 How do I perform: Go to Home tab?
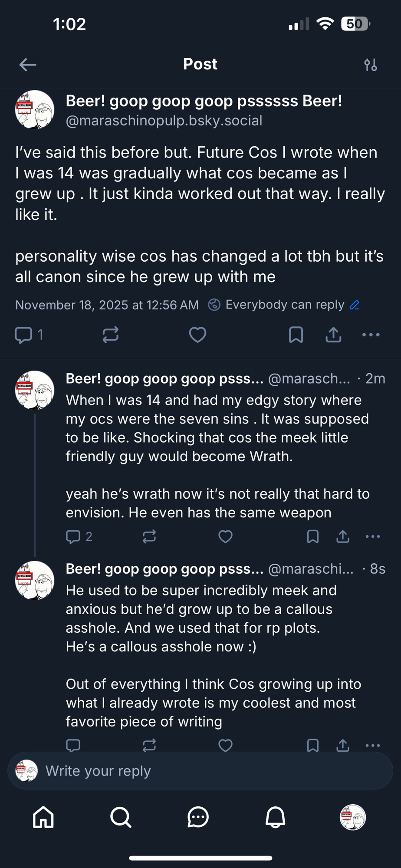[43, 817]
